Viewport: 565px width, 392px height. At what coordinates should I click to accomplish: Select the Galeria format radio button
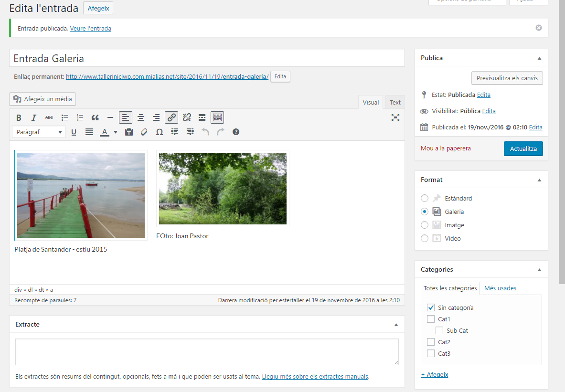click(425, 212)
